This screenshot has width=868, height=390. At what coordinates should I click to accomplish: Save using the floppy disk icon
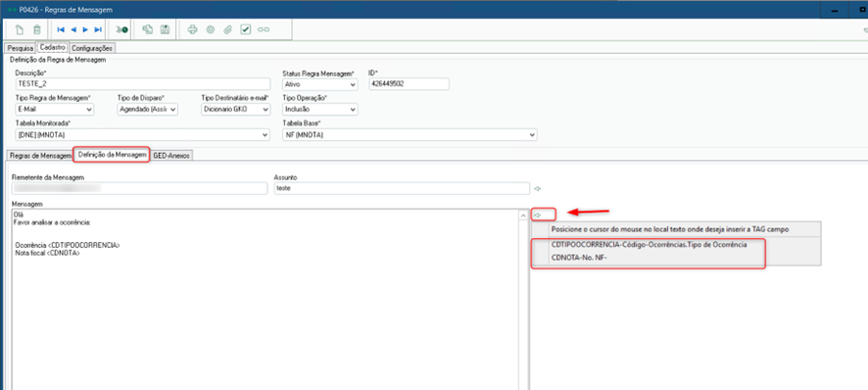click(165, 30)
